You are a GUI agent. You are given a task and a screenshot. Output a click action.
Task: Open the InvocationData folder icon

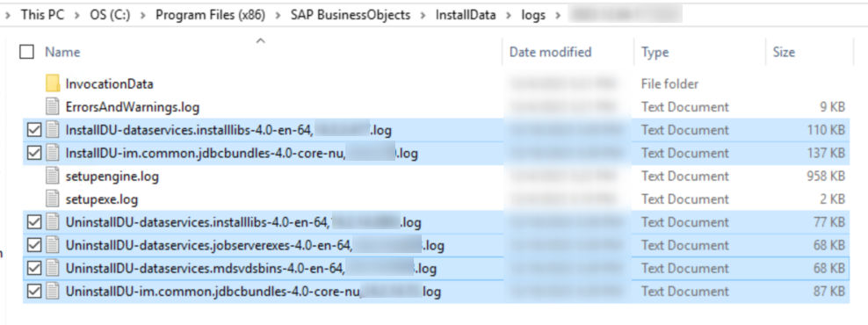tap(53, 84)
